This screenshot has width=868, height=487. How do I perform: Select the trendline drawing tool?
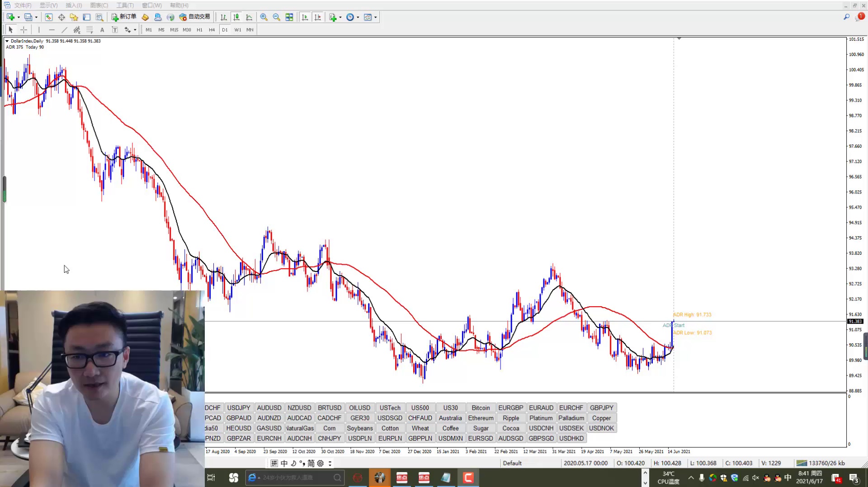(x=64, y=30)
